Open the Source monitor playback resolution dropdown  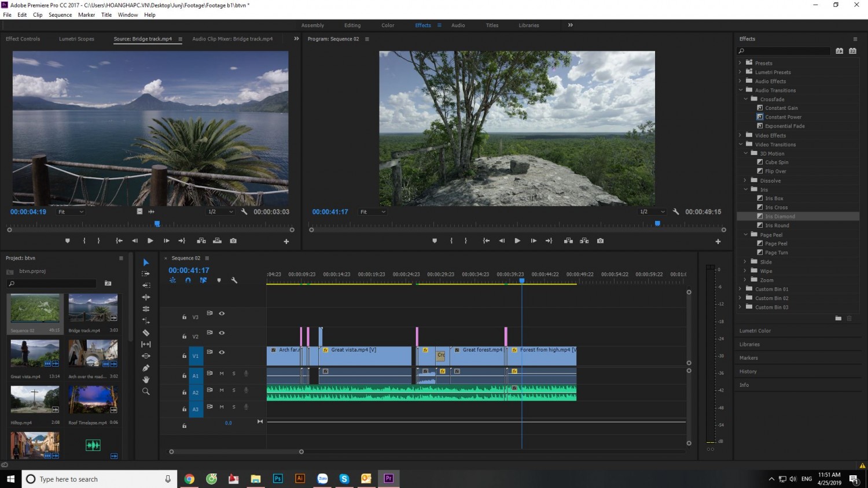pos(220,212)
